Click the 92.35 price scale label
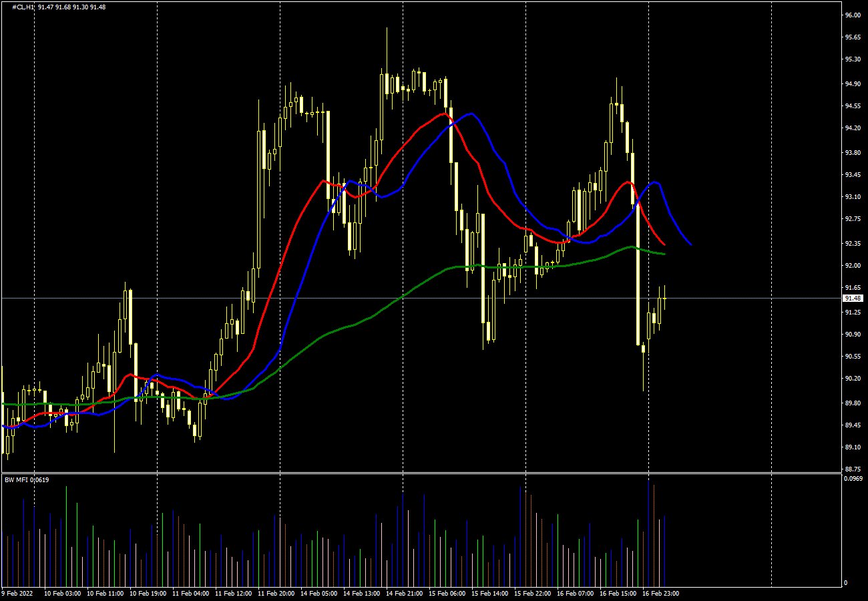 [x=853, y=244]
